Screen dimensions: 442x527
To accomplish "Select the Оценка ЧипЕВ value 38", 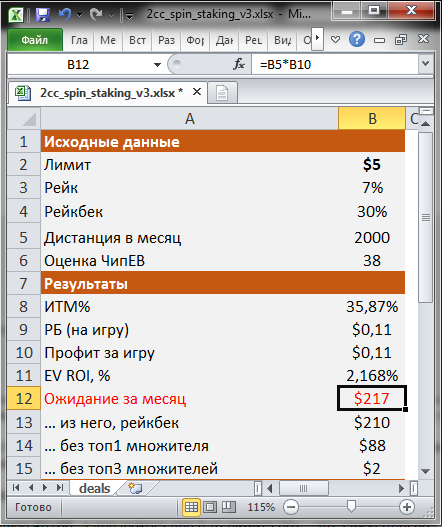I will [372, 260].
